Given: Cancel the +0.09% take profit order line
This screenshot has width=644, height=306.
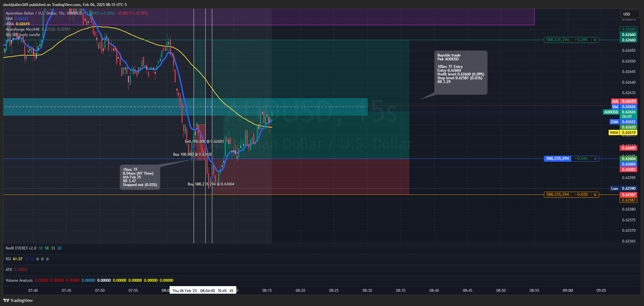Looking at the screenshot, I should 595,40.
